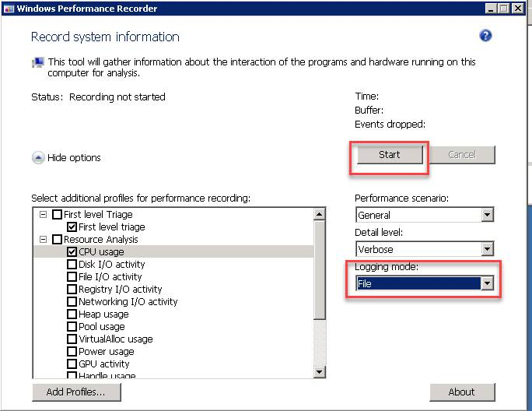This screenshot has width=532, height=411.
Task: Toggle the First level Triage parent checkbox
Action: pyautogui.click(x=57, y=214)
